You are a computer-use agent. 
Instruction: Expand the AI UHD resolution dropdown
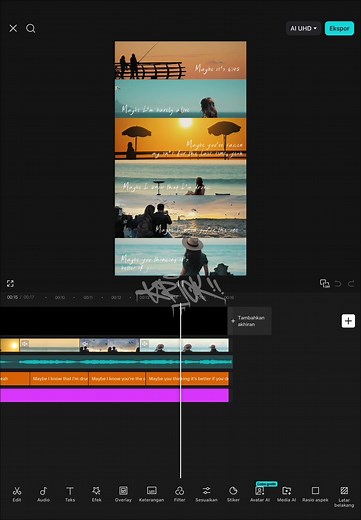[303, 28]
